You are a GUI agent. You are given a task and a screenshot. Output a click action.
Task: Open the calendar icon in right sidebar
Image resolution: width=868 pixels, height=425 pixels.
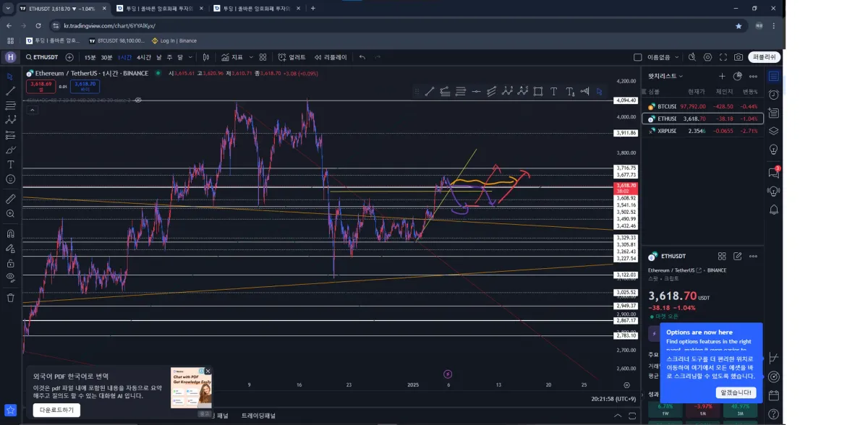773,395
